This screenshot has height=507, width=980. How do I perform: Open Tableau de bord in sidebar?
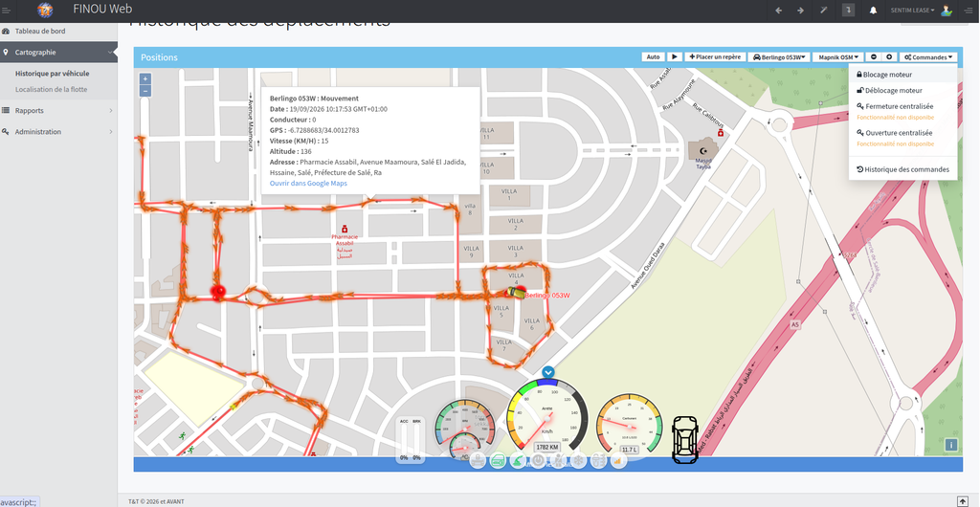coord(58,31)
